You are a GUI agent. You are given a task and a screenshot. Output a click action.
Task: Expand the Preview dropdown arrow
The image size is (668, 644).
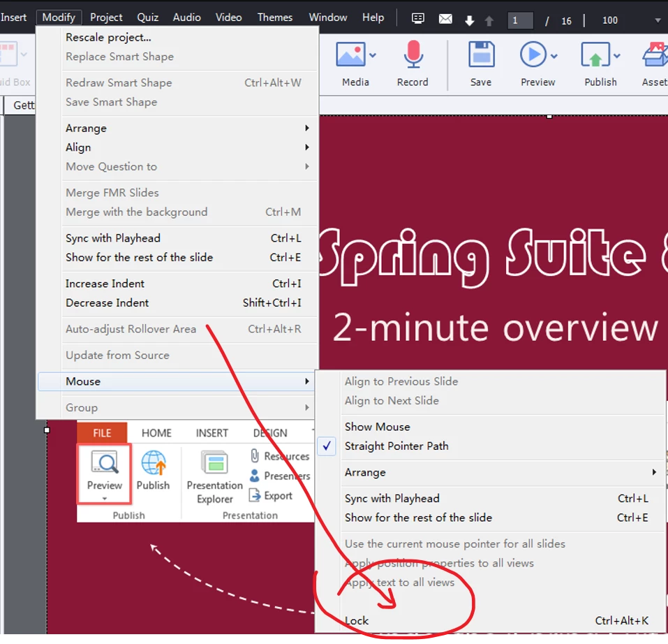554,56
